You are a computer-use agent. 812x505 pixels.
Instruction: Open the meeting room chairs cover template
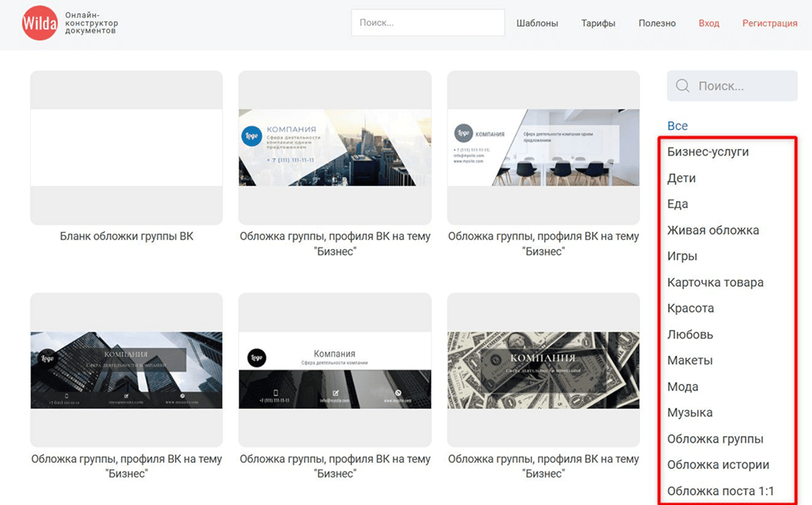point(543,147)
